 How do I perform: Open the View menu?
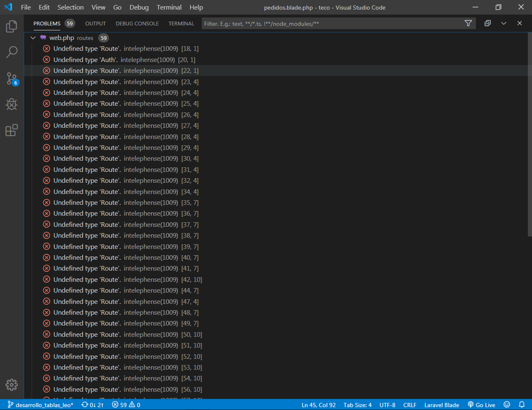click(x=98, y=7)
